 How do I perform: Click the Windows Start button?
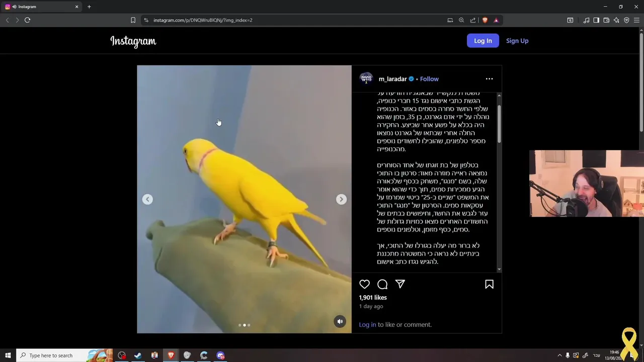click(8, 355)
